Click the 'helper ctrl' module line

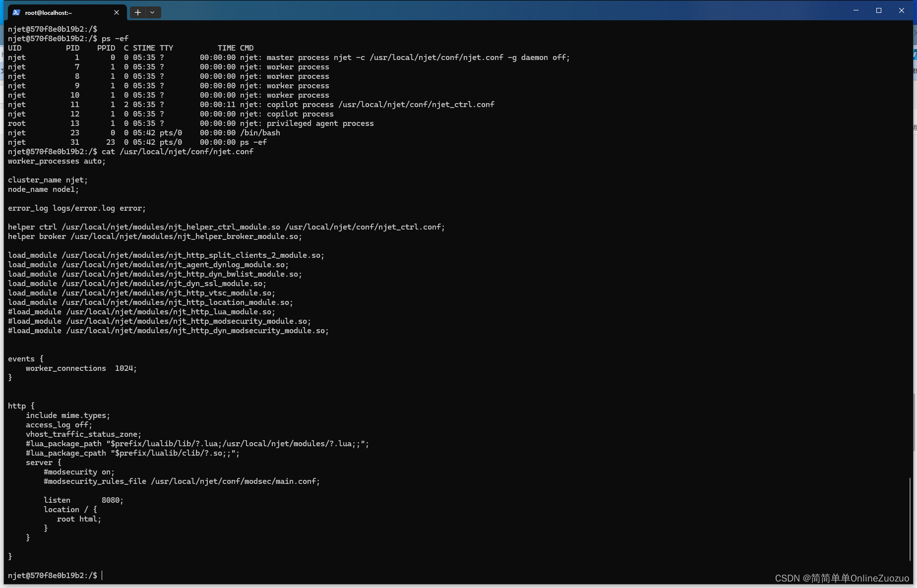(226, 227)
